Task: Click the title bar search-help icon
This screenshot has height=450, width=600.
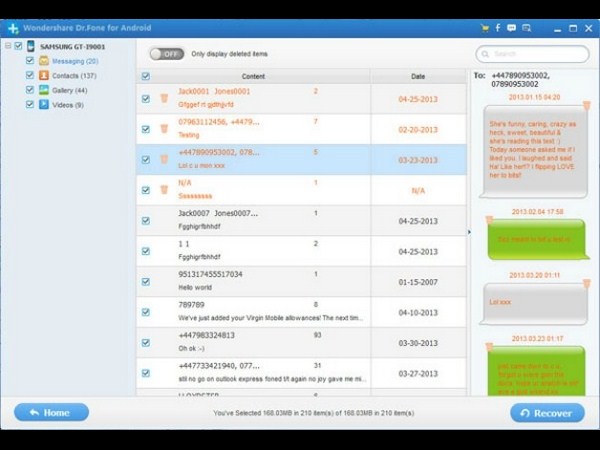Action: pos(525,28)
